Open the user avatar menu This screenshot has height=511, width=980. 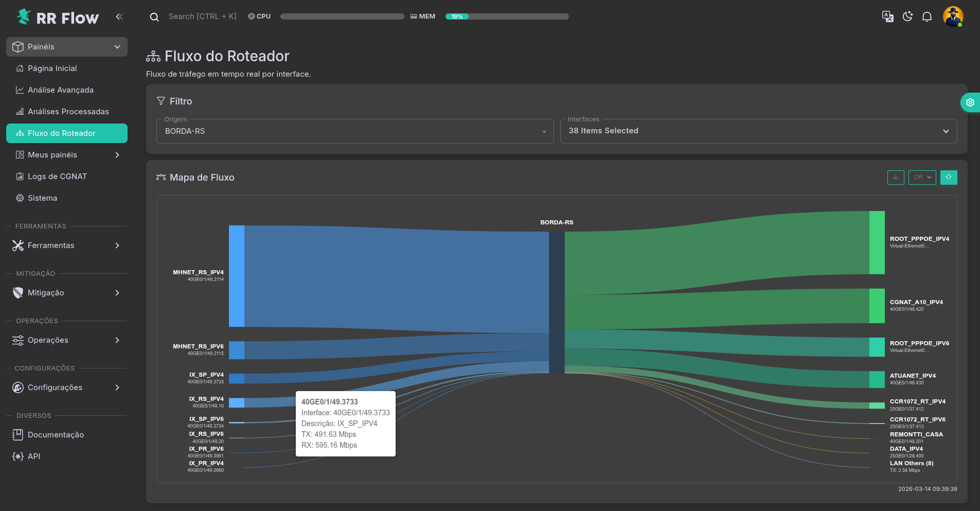[953, 16]
